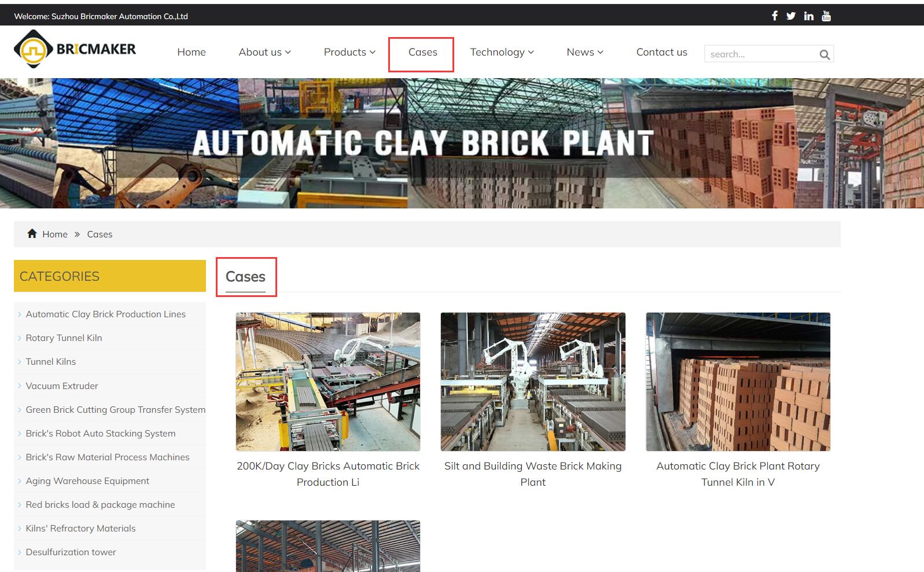924x572 pixels.
Task: Open the Vacuum Extruder category
Action: [62, 386]
